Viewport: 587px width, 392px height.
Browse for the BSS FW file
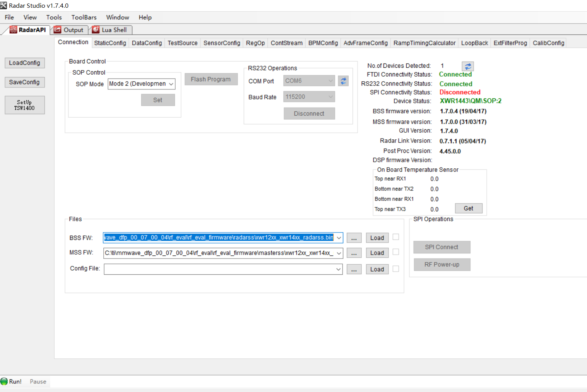tap(354, 238)
